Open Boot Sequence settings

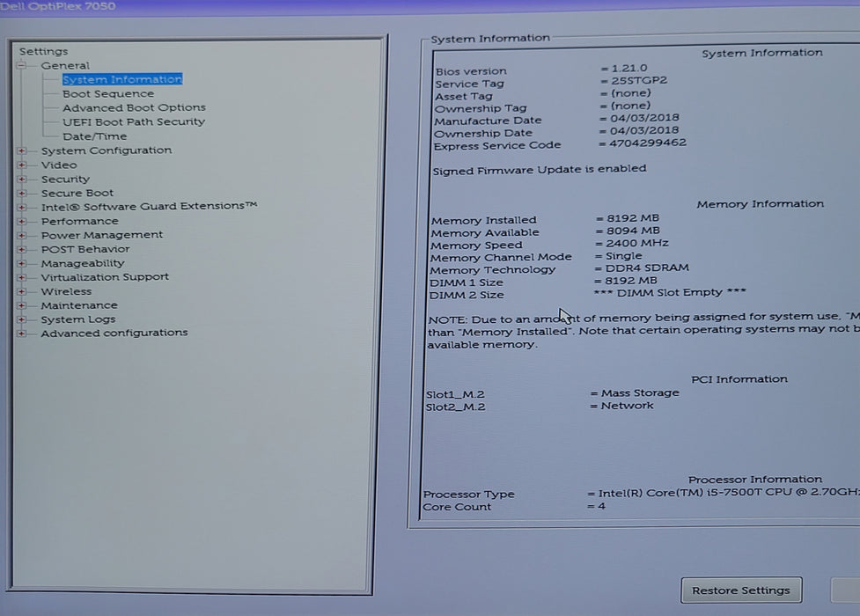(x=108, y=94)
